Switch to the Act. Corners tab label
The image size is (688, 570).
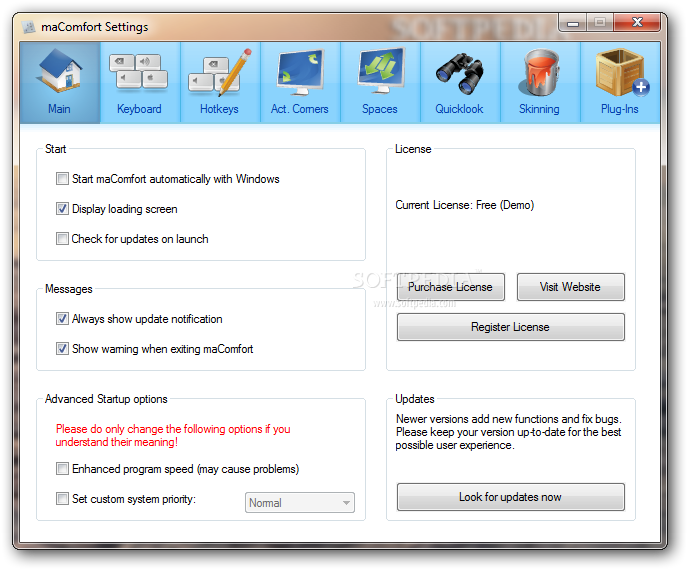point(300,109)
